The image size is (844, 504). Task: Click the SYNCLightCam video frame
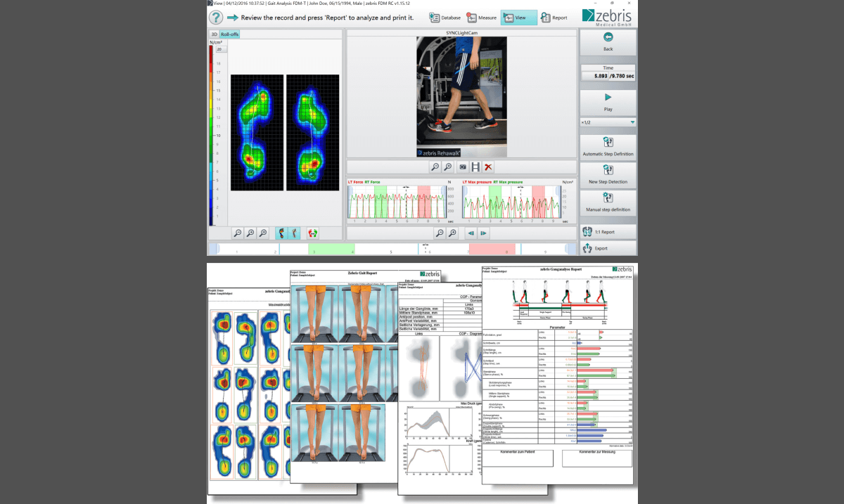pyautogui.click(x=461, y=96)
